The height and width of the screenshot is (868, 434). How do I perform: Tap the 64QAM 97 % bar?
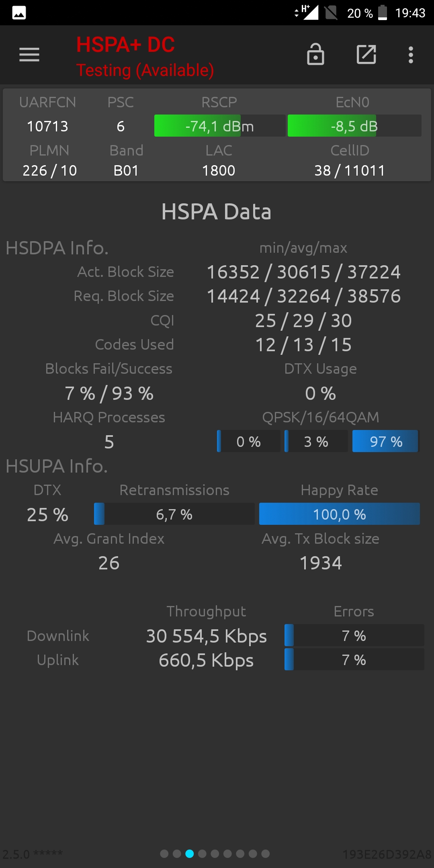point(386,441)
